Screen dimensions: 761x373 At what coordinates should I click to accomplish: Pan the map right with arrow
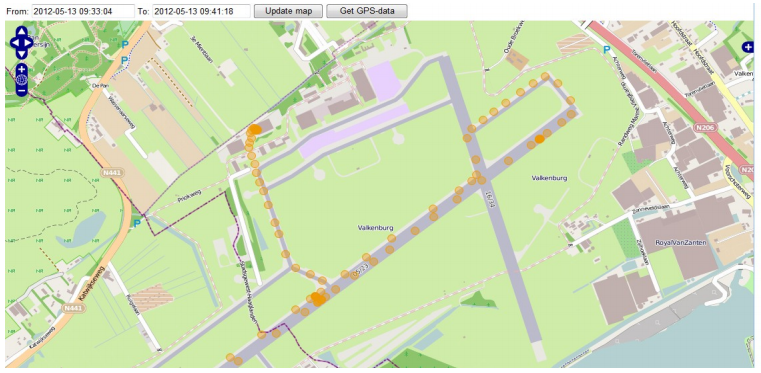28,43
